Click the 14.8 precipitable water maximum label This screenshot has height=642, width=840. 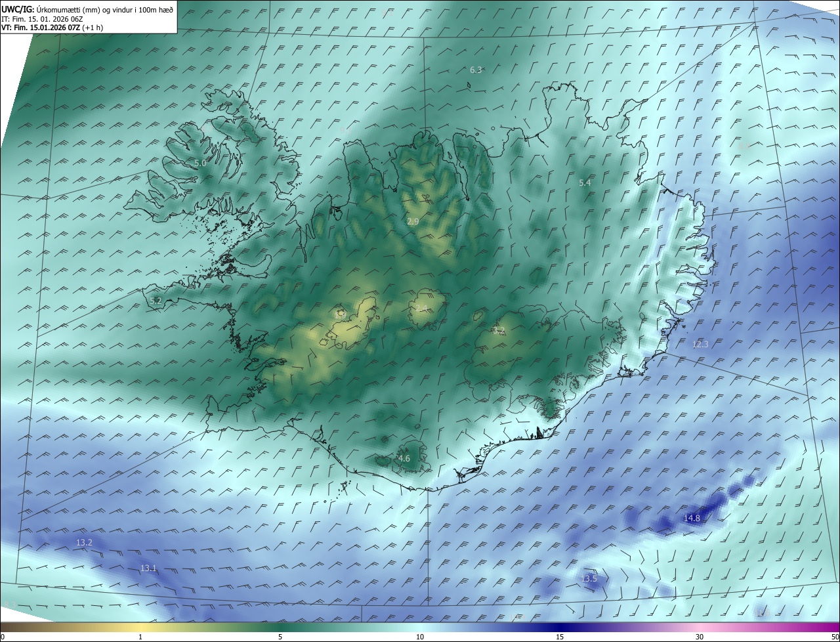[x=692, y=519]
